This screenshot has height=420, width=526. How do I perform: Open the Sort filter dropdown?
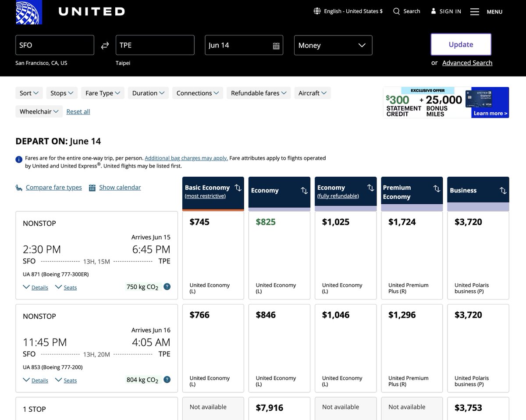coord(29,93)
